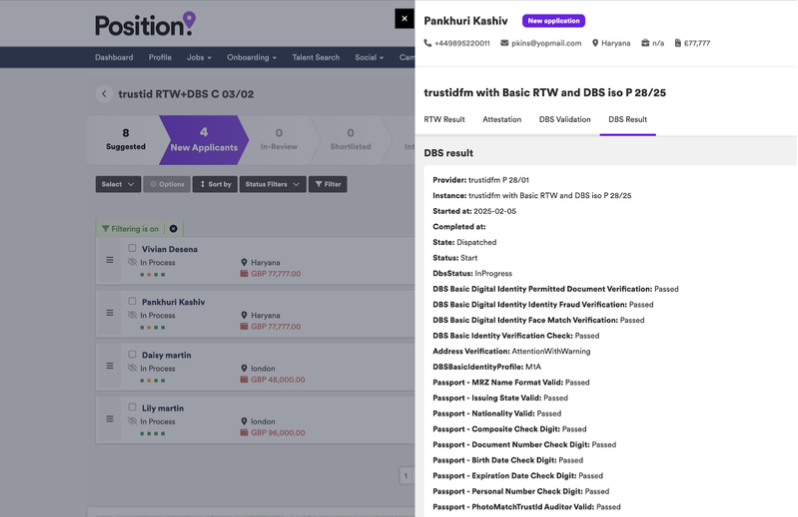
Task: Click the Sort by button
Action: [214, 184]
